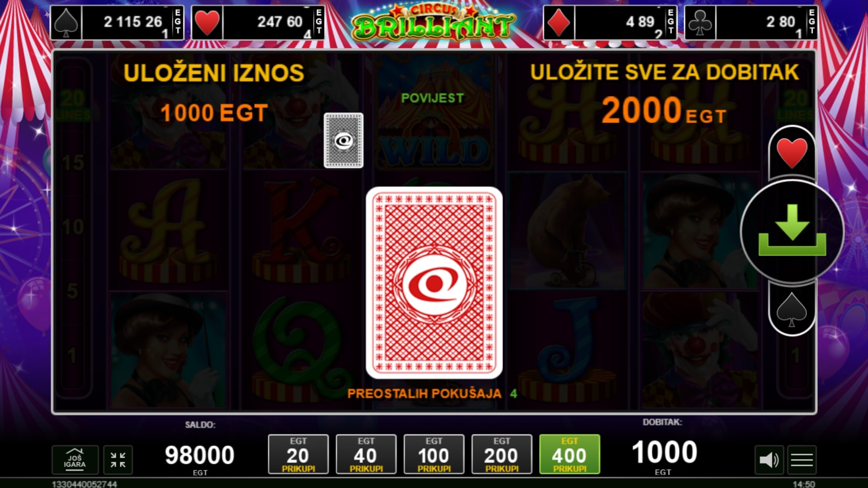Open the diamond jackpot counter
Viewport: 868px width, 488px height.
[610, 23]
